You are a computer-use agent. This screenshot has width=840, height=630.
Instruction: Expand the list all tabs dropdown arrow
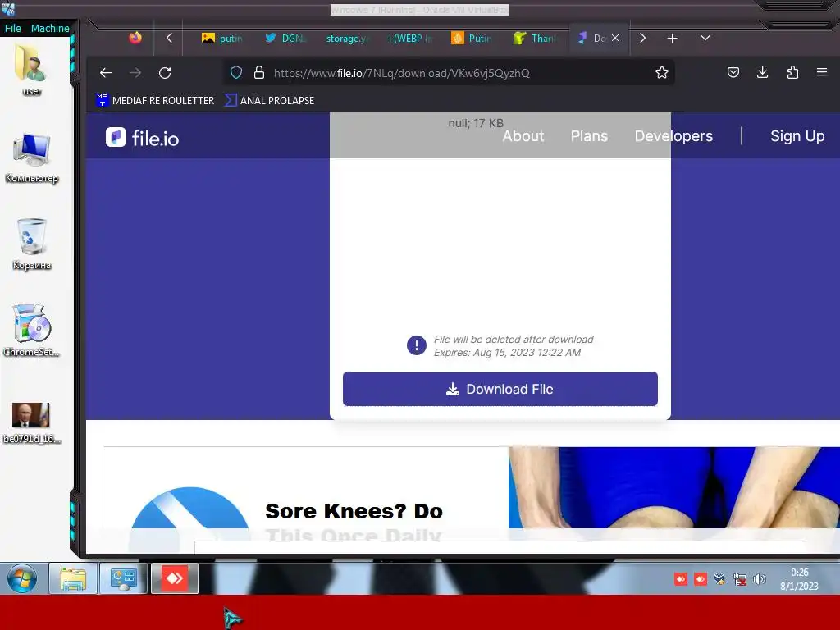click(x=705, y=38)
